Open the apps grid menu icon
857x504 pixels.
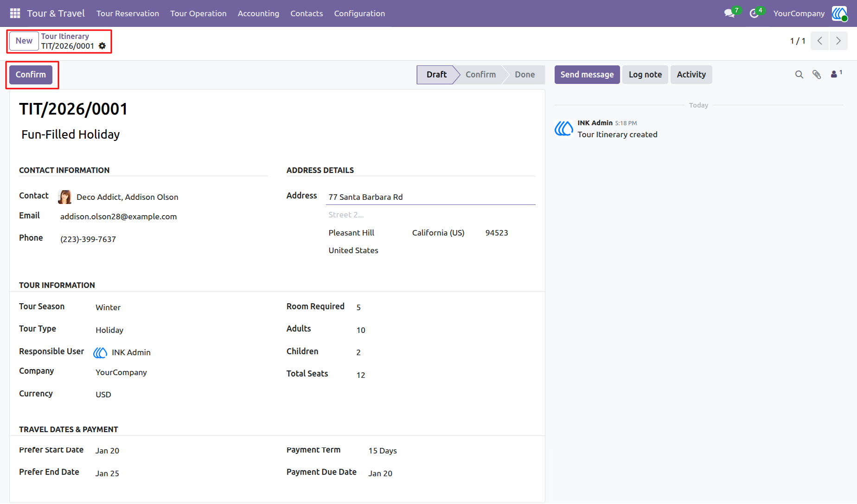coord(15,13)
